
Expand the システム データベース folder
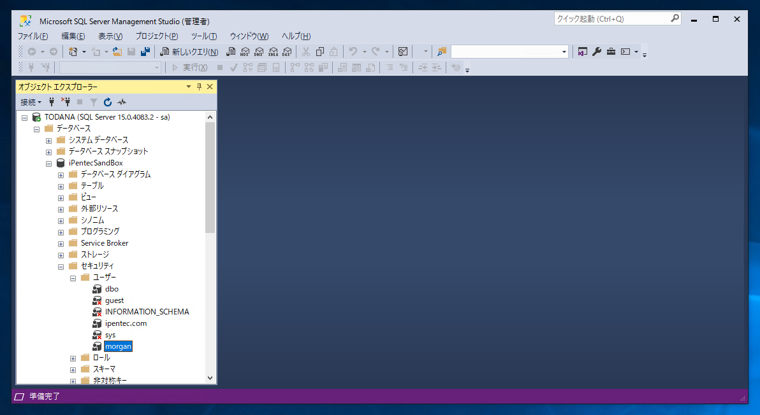[x=49, y=141]
